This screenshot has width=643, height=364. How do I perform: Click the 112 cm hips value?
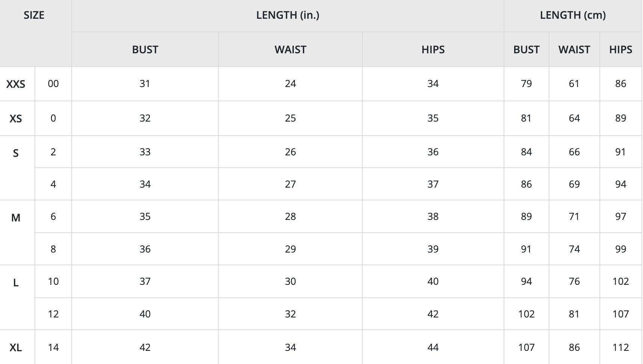620,347
